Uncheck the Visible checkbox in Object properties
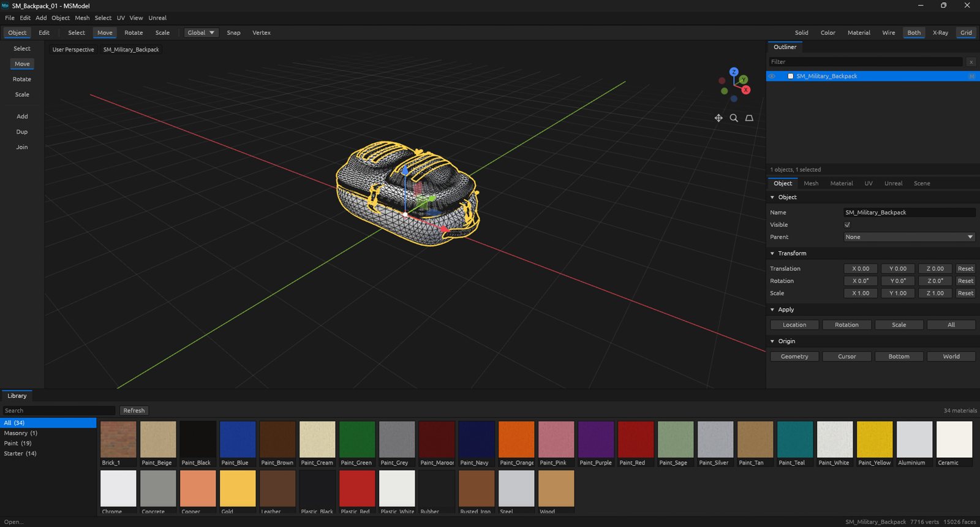Image resolution: width=980 pixels, height=527 pixels. pos(847,225)
